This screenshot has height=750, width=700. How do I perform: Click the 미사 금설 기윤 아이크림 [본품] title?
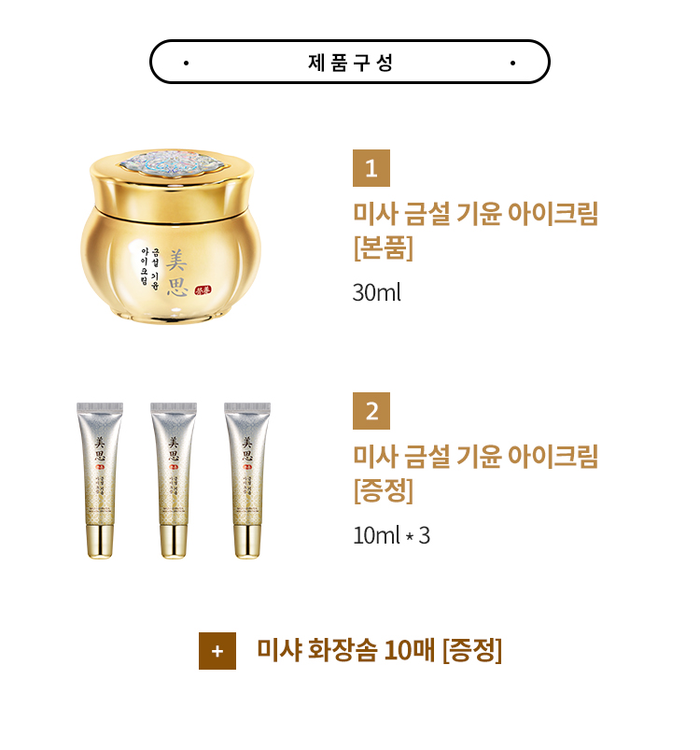[x=475, y=231]
